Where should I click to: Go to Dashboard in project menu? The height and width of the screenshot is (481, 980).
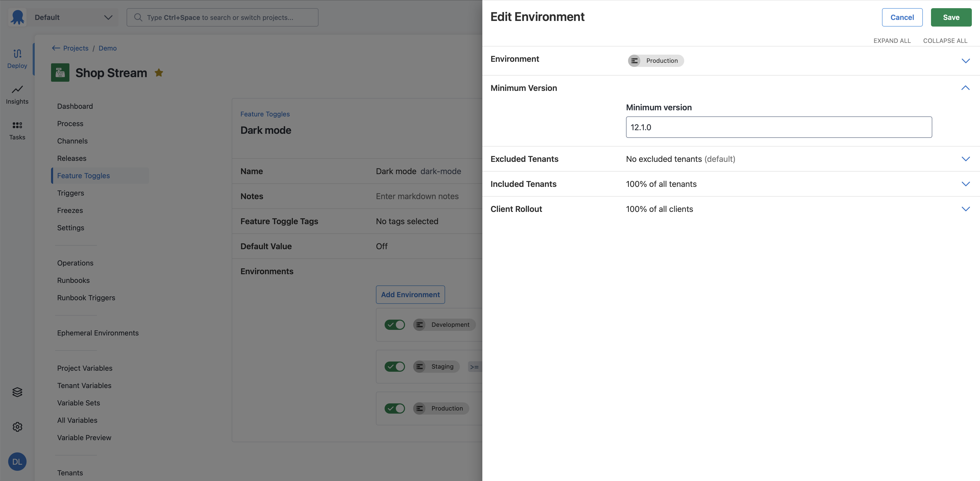(75, 106)
